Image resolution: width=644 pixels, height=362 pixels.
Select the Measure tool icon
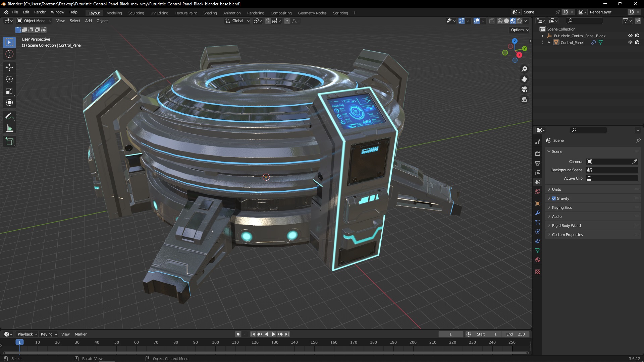pos(10,128)
